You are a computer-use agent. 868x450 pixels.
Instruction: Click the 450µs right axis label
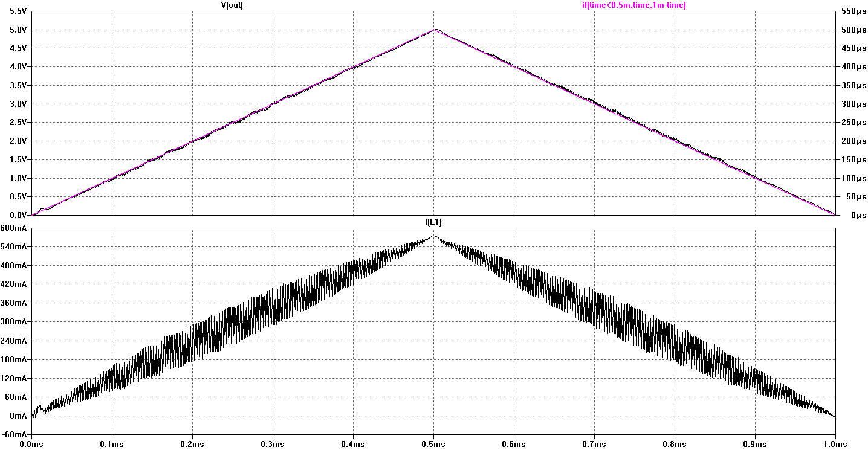point(853,48)
